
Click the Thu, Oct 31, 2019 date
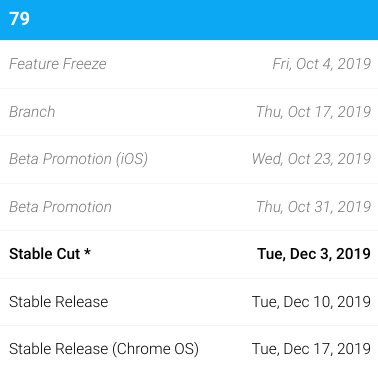pyautogui.click(x=313, y=207)
